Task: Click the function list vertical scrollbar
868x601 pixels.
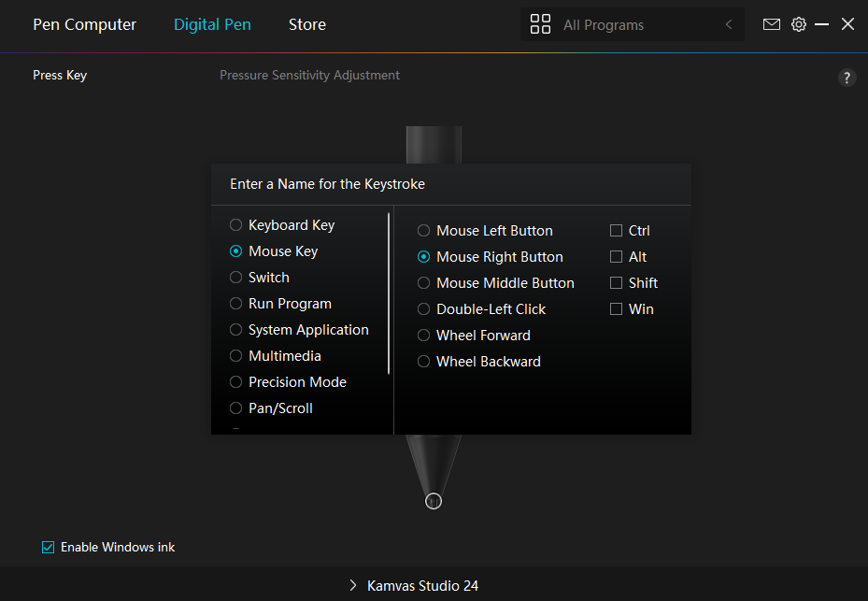Action: [389, 294]
